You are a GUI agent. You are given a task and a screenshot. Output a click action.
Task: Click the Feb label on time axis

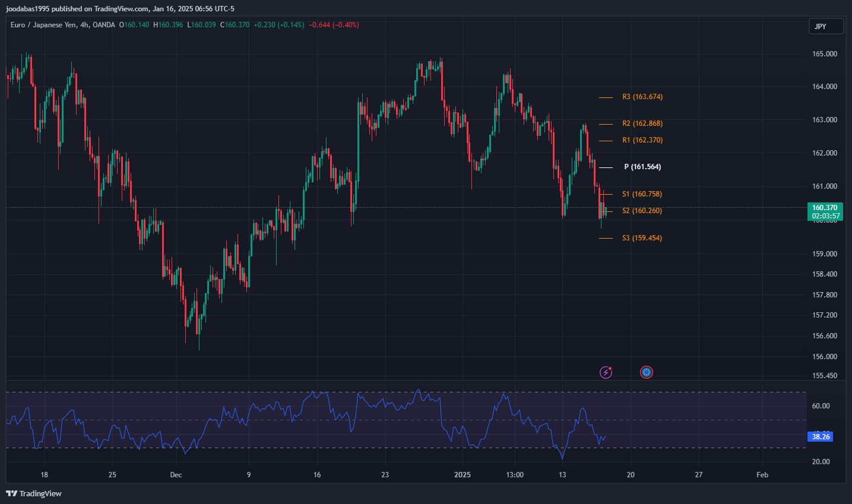click(762, 474)
